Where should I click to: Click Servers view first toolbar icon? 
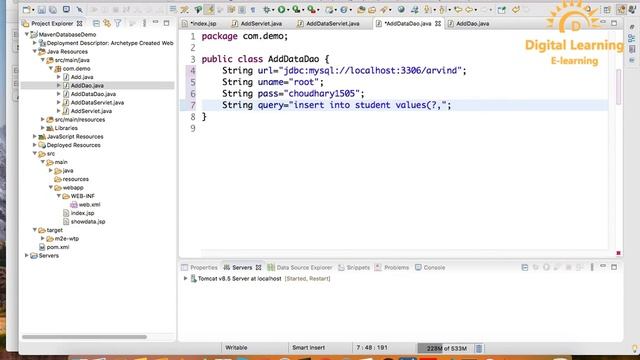coord(524,268)
